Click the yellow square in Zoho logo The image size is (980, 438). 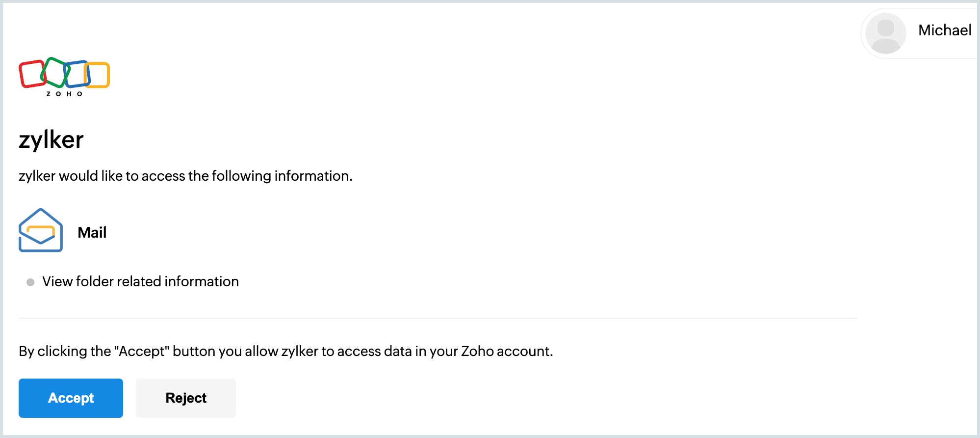[x=97, y=75]
